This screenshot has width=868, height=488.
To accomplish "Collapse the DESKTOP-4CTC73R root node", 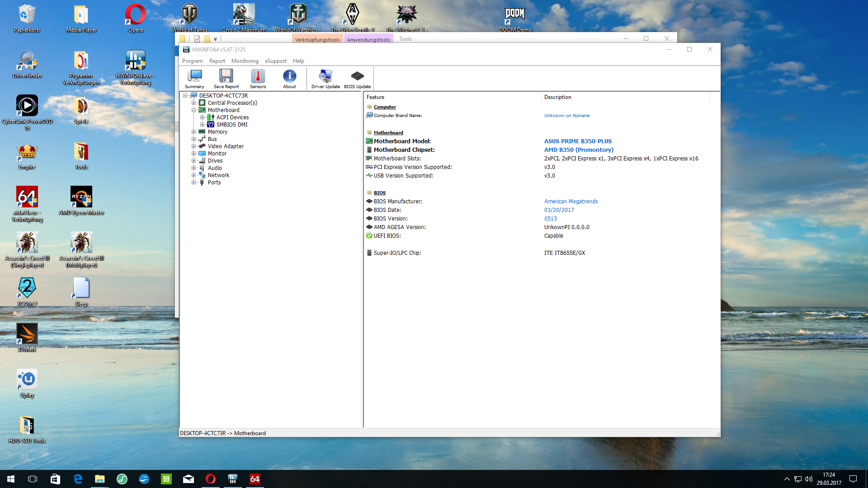I will click(185, 96).
